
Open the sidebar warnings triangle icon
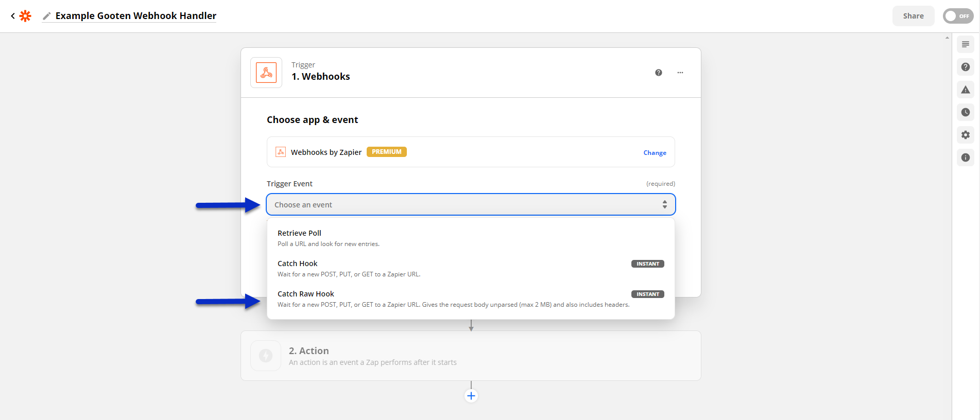(966, 90)
